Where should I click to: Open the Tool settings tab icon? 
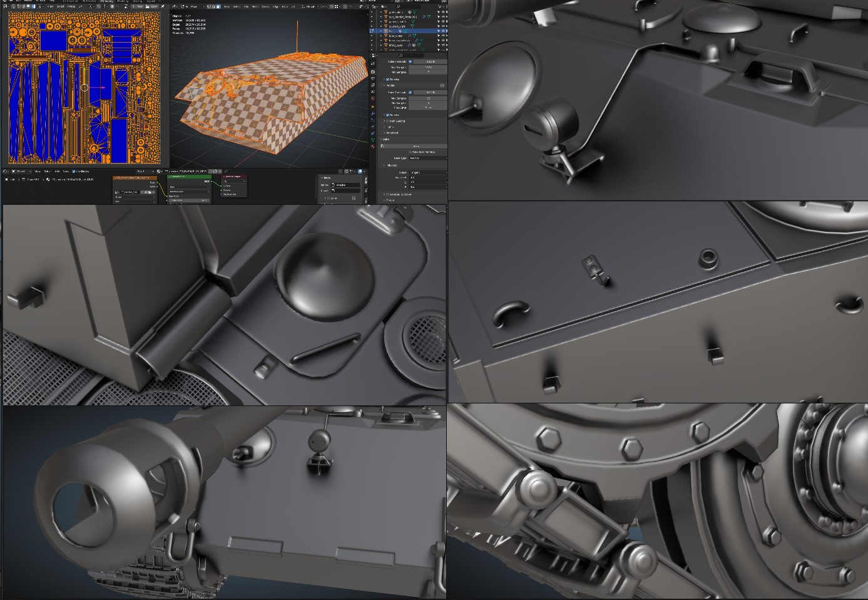(x=373, y=64)
